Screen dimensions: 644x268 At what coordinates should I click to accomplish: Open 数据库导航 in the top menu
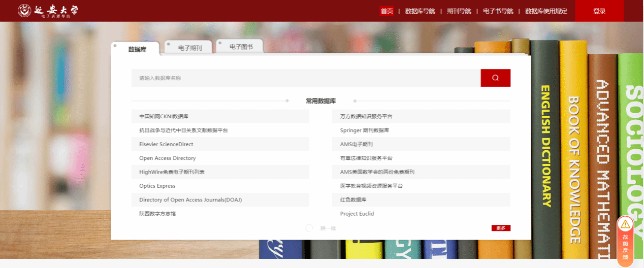[420, 11]
